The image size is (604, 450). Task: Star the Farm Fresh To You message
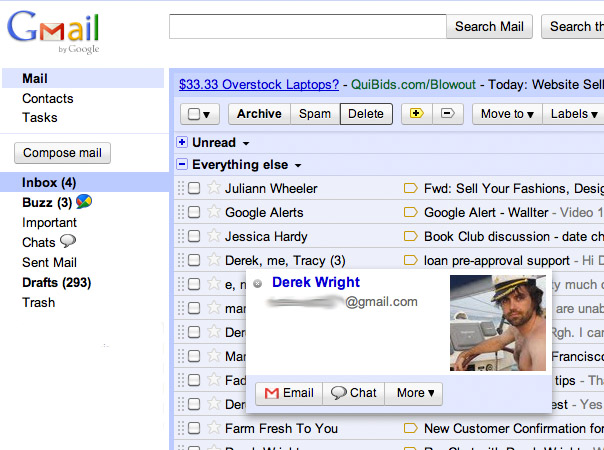(214, 428)
